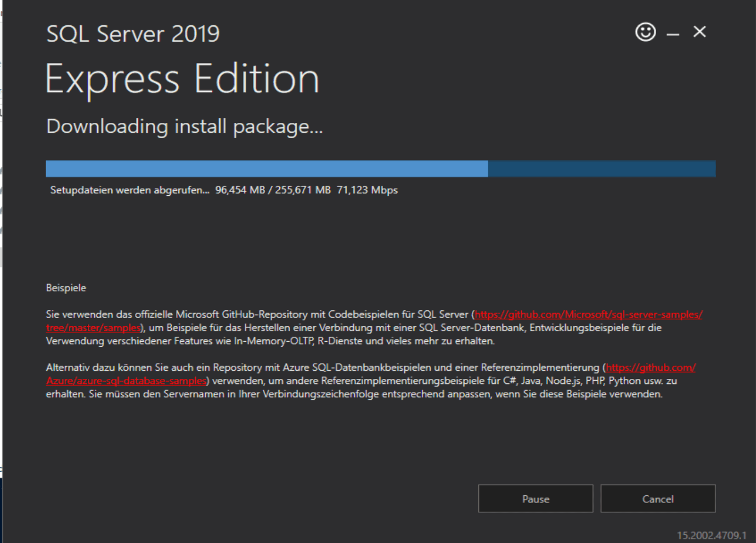Click the '71,123 Mbps' download speed
The image size is (756, 543).
pyautogui.click(x=368, y=190)
